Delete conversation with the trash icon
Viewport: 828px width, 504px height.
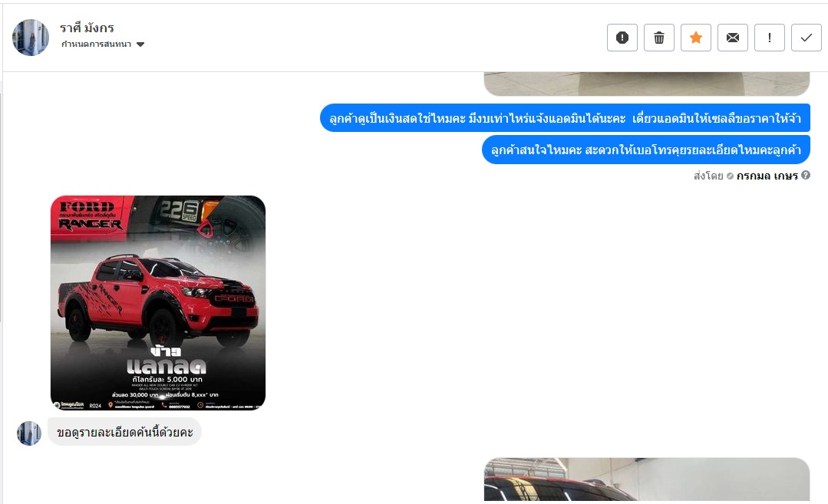point(659,38)
